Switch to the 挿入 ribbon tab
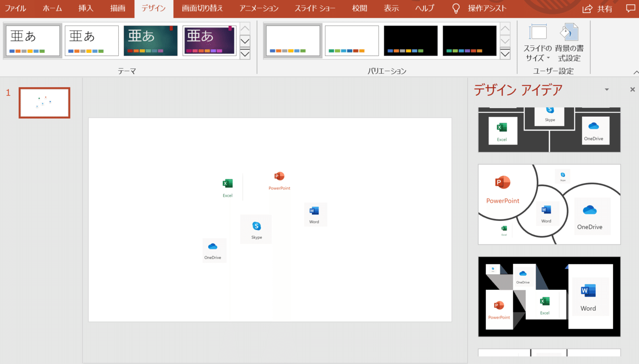Screen dimensions: 639x364 86,8
